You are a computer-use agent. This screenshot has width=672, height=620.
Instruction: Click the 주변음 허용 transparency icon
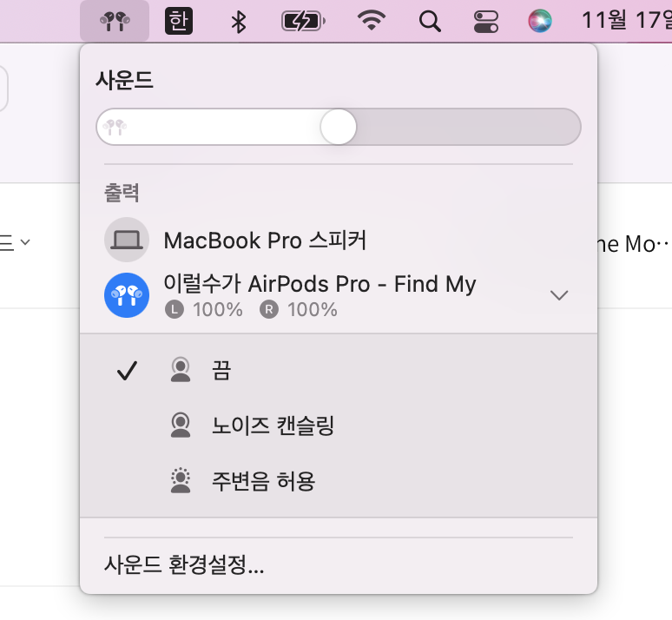coord(181,480)
